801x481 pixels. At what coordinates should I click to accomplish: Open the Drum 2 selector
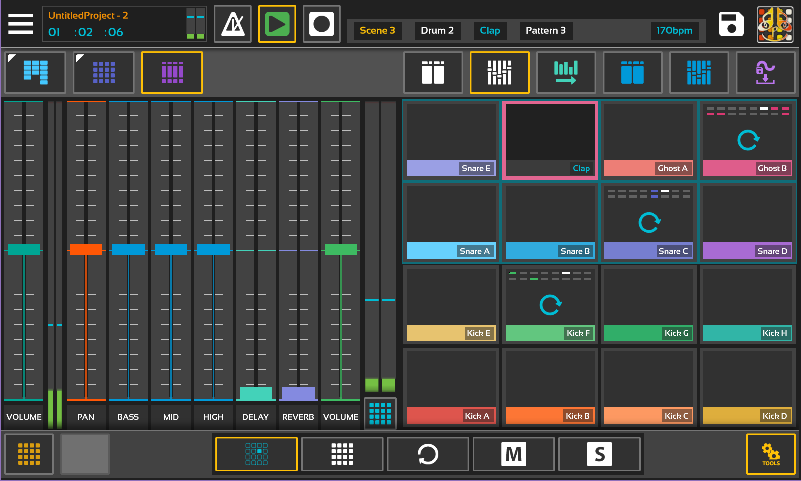[x=437, y=31]
